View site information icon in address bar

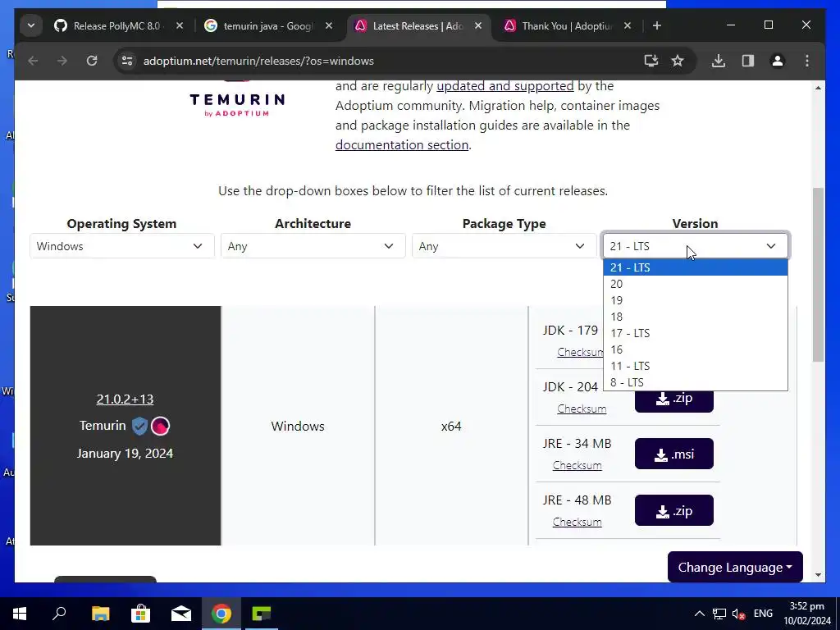pos(127,61)
